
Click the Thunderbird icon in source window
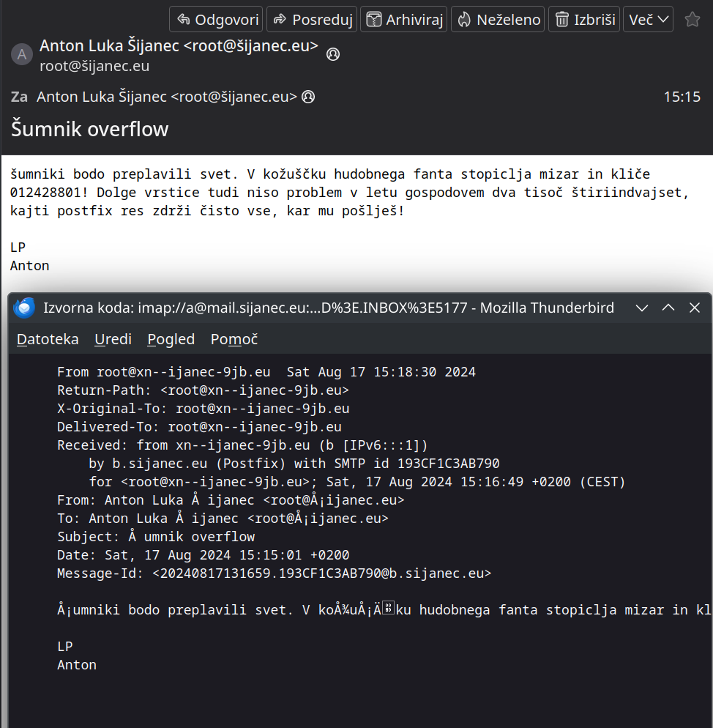pos(24,308)
